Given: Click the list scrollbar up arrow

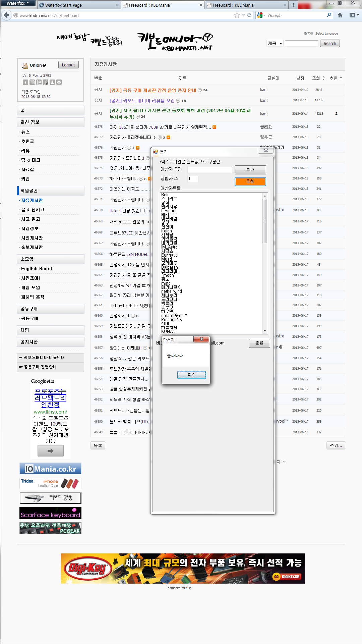Looking at the screenshot, I should click(x=264, y=196).
